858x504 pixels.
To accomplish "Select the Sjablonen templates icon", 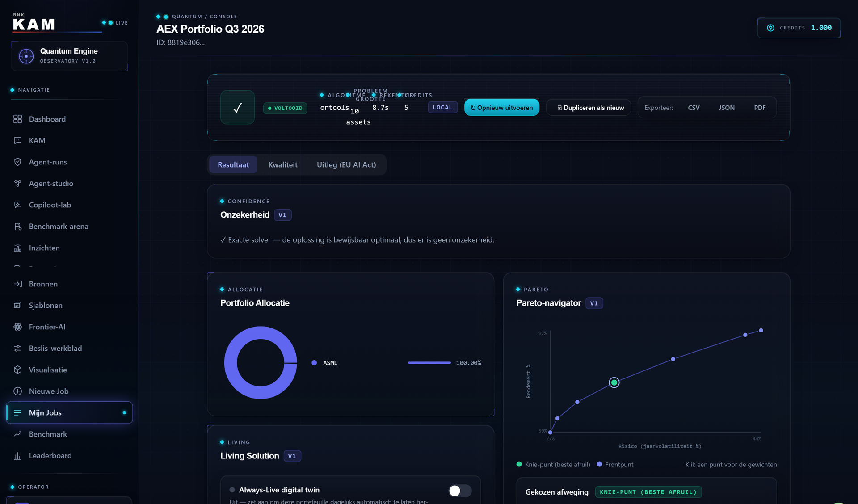I will click(17, 305).
